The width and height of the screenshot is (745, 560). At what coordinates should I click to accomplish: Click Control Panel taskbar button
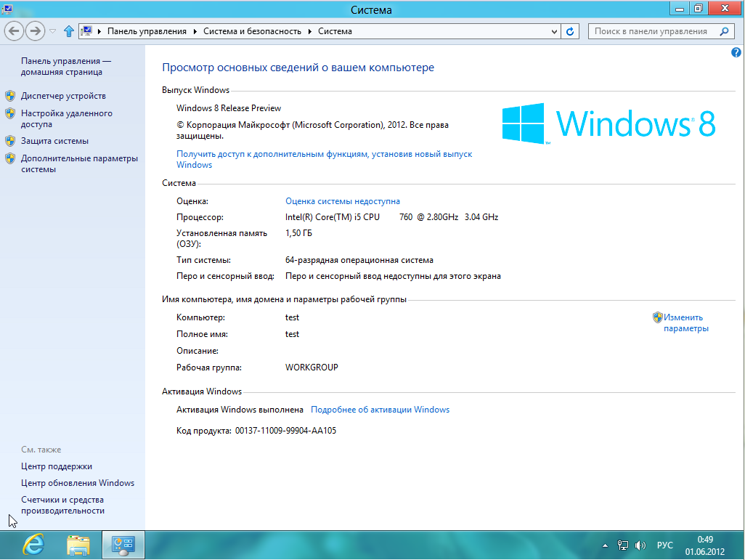point(123,545)
